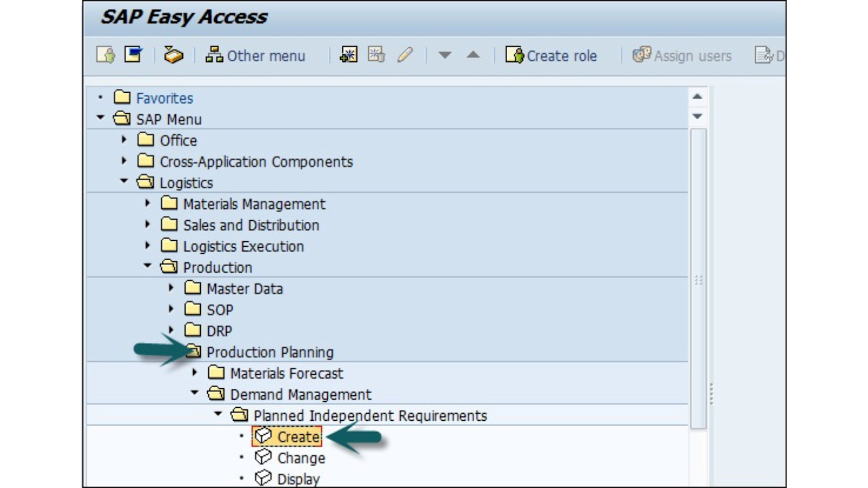Click the DRP folder icon
Screen dimensions: 868x488
click(x=193, y=330)
